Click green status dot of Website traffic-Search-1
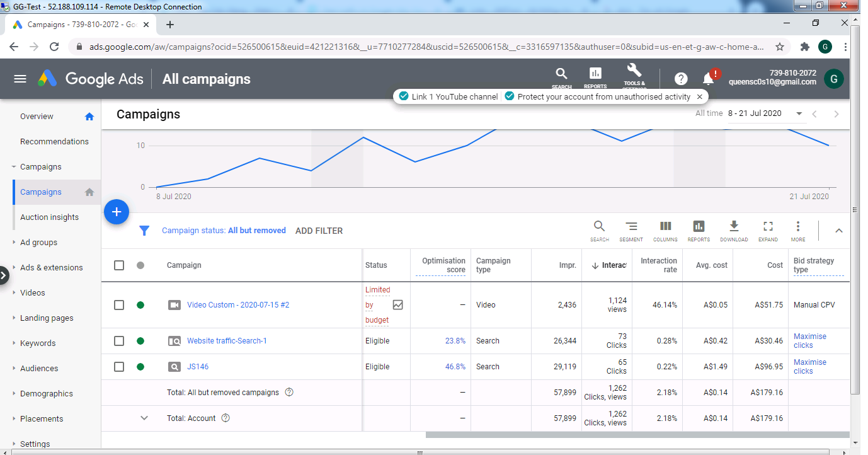 tap(140, 341)
